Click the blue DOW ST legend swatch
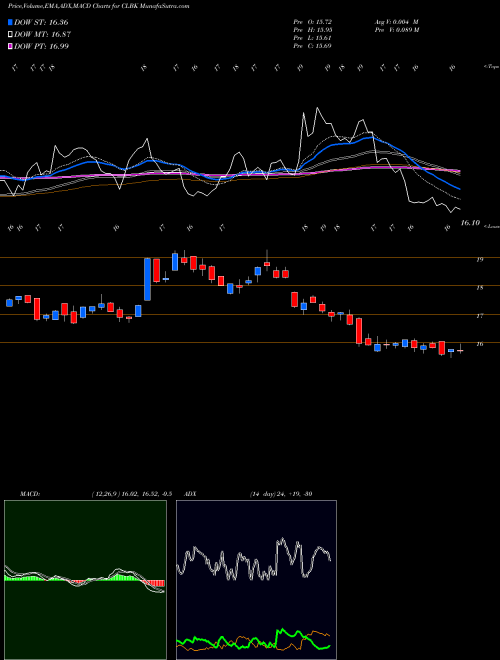The image size is (500, 660). point(10,22)
